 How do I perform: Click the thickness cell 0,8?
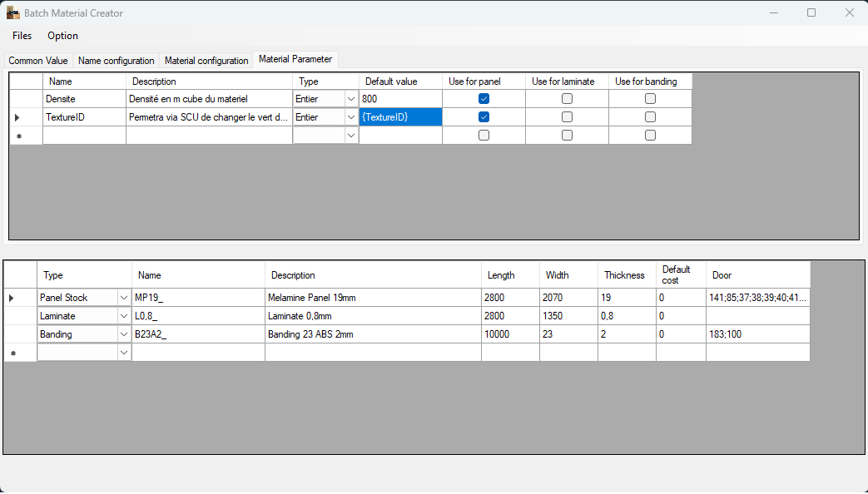click(x=627, y=316)
